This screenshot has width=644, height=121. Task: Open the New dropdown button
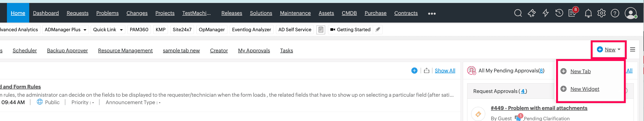point(609,50)
